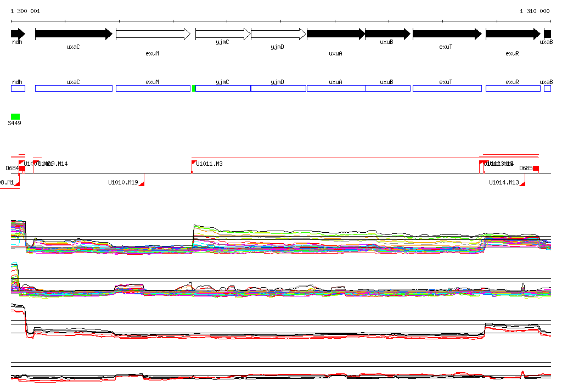Viewport: 562px width, 392px height.
Task: Click the black ndh gene arrow
Action: (18, 34)
